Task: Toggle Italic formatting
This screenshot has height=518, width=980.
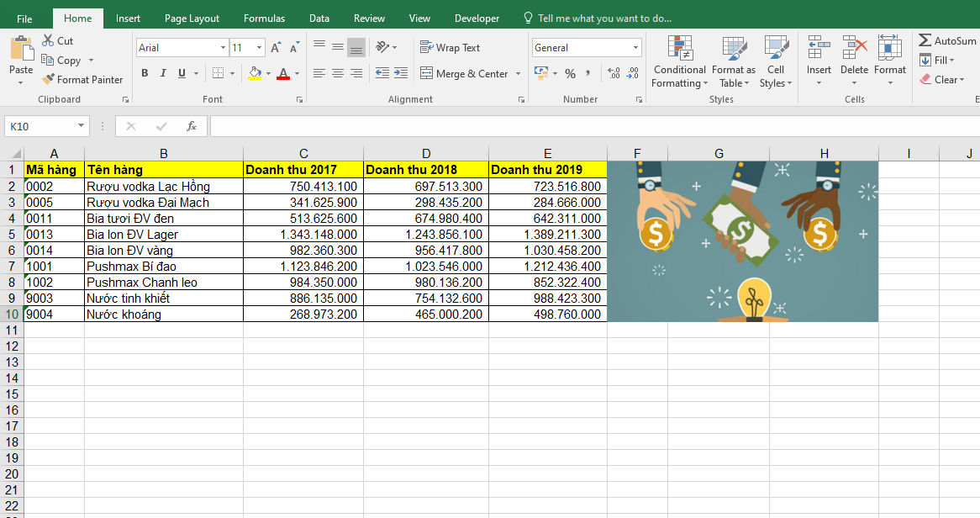Action: click(163, 74)
